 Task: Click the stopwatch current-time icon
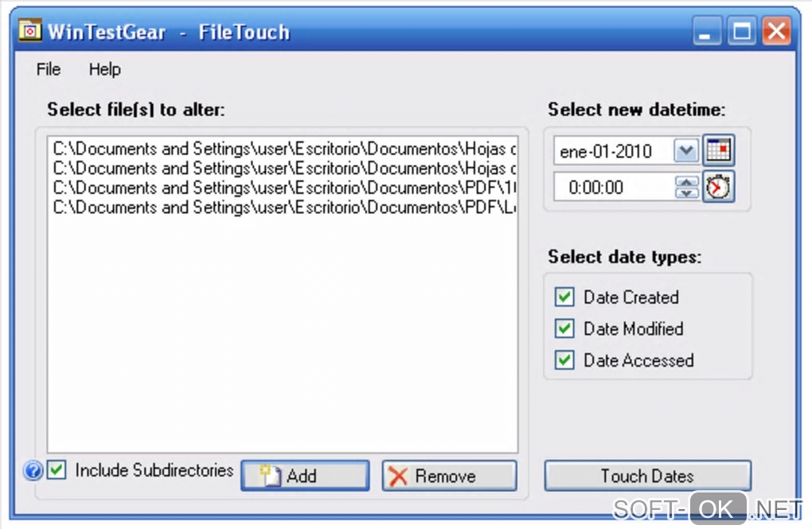click(718, 187)
